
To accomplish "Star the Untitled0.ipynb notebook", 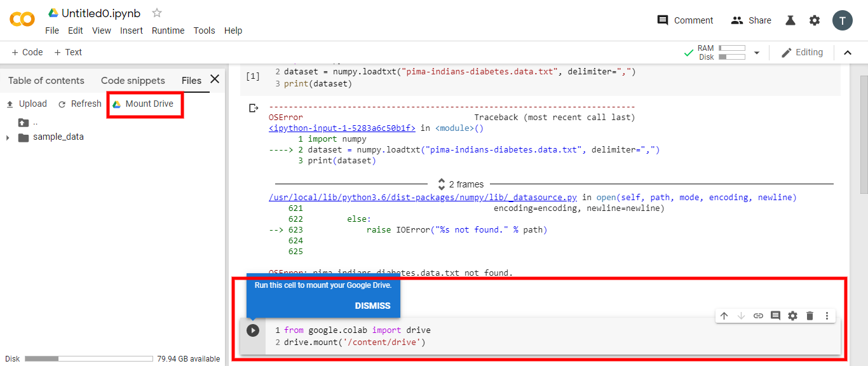I will (x=156, y=12).
